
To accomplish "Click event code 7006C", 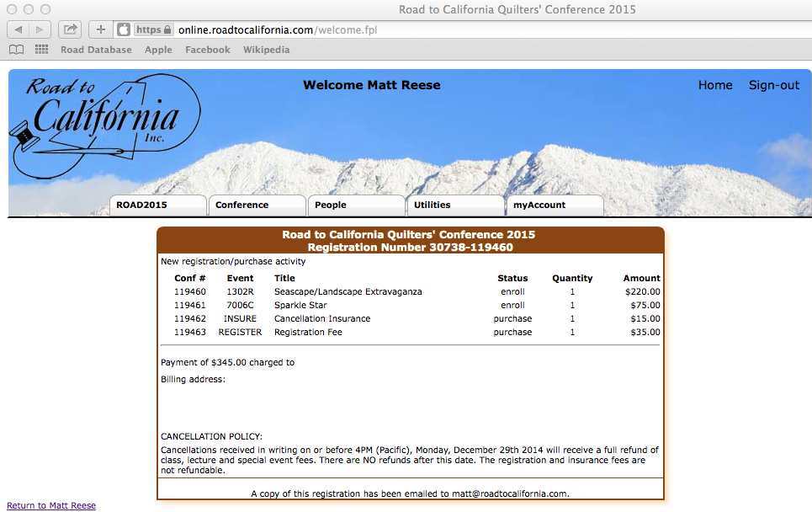I will click(240, 305).
